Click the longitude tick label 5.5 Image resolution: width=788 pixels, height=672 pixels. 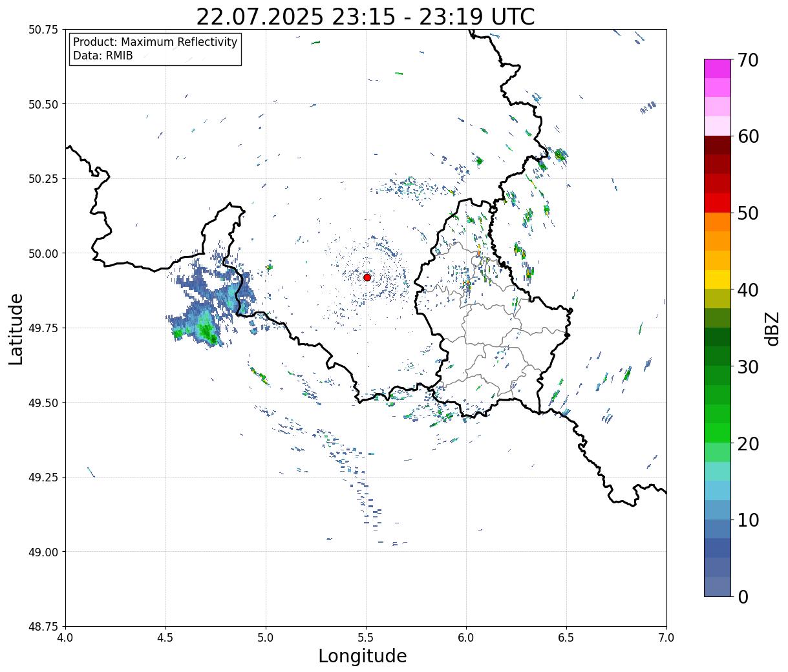point(366,638)
